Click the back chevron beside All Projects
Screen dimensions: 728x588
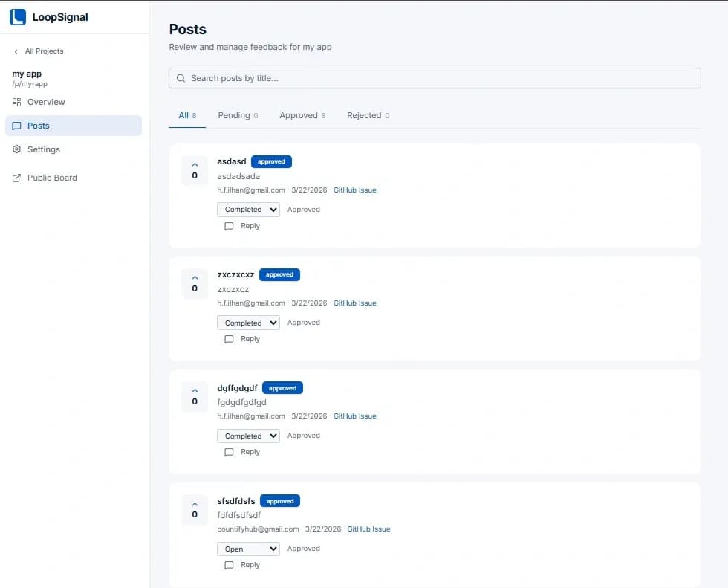pos(16,51)
